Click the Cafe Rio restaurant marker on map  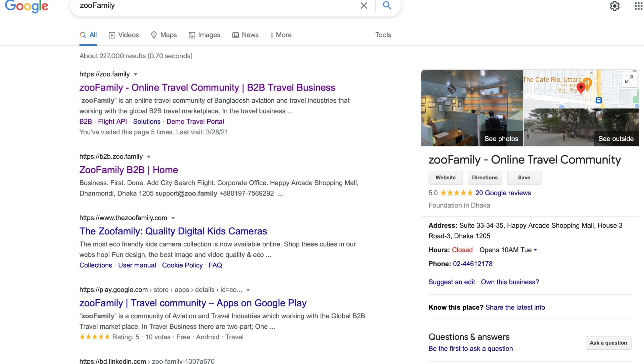click(587, 83)
